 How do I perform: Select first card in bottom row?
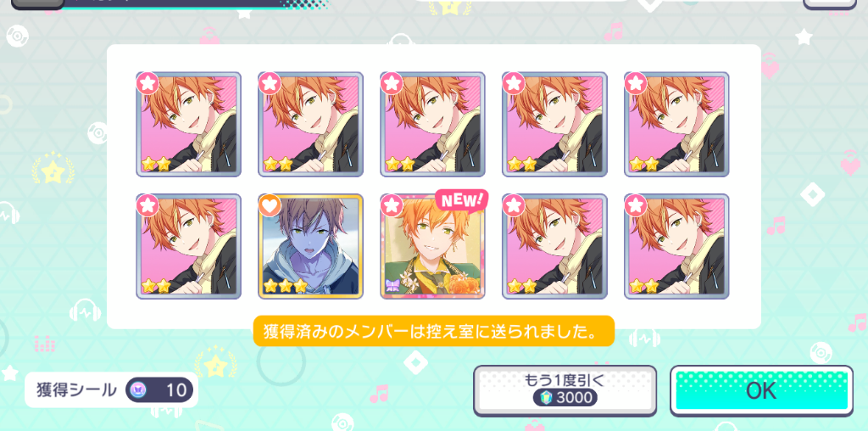(189, 247)
